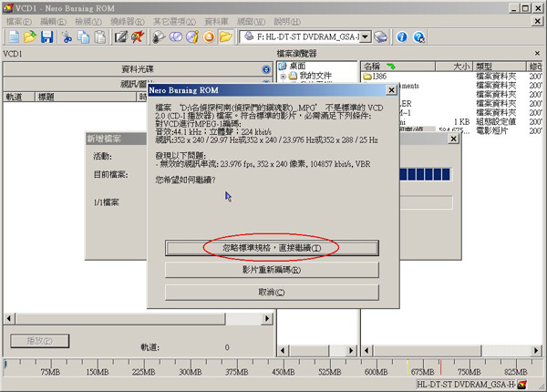This screenshot has width=547, height=392.
Task: Save the compilation with the floppy icon
Action: pyautogui.click(x=46, y=36)
